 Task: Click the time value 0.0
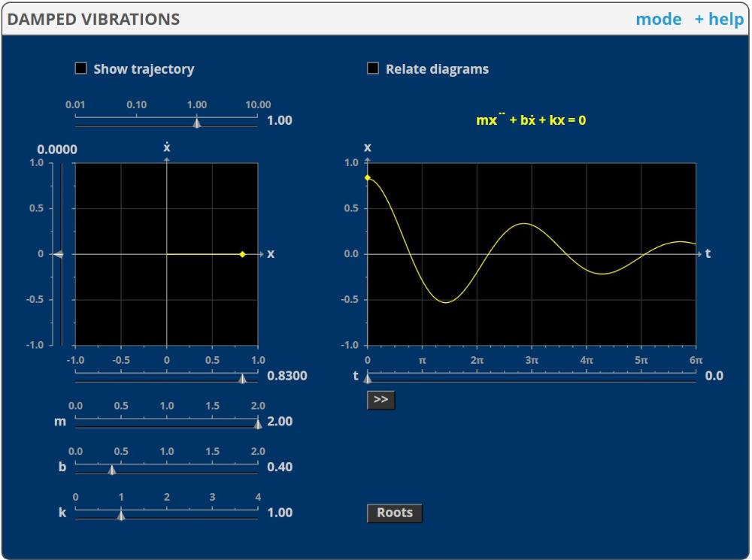714,375
